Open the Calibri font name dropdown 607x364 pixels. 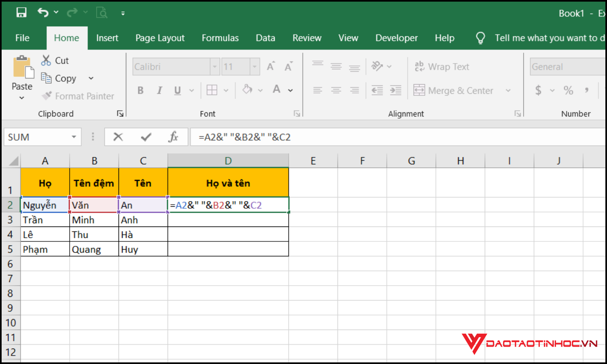(215, 67)
